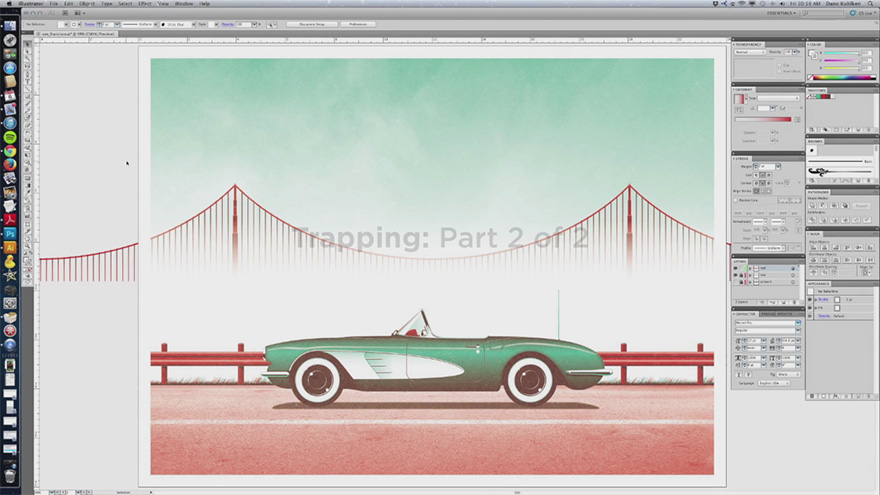Toggle visibility of the second layer
The image size is (880, 495).
click(x=736, y=275)
